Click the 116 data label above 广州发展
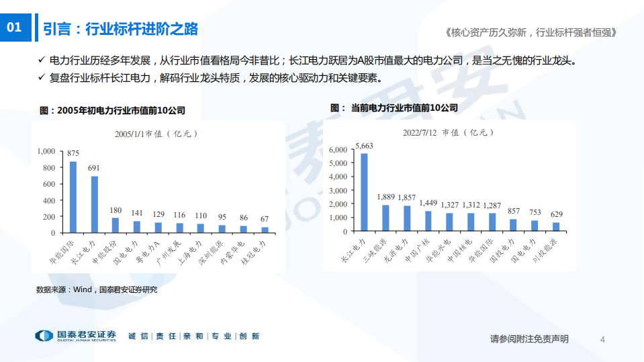 (179, 215)
